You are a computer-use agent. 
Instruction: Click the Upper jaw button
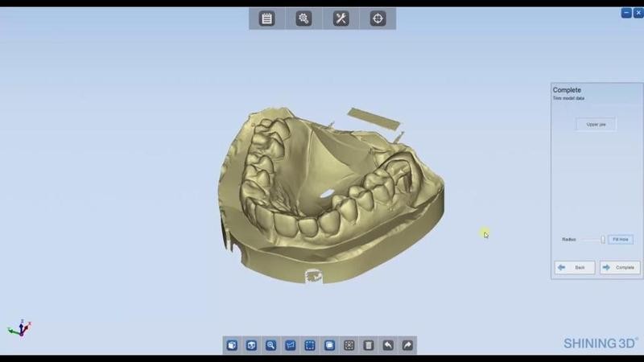point(596,124)
